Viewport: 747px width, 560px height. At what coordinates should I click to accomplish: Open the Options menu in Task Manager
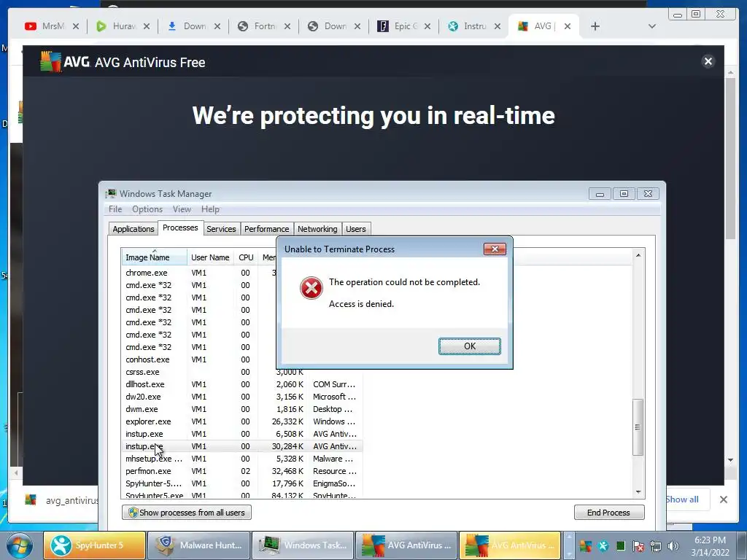click(x=147, y=209)
